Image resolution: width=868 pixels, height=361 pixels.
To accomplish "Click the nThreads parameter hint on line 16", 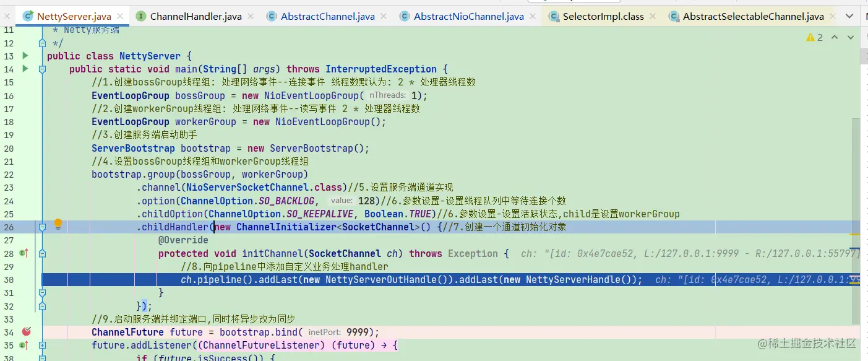I will pyautogui.click(x=387, y=95).
